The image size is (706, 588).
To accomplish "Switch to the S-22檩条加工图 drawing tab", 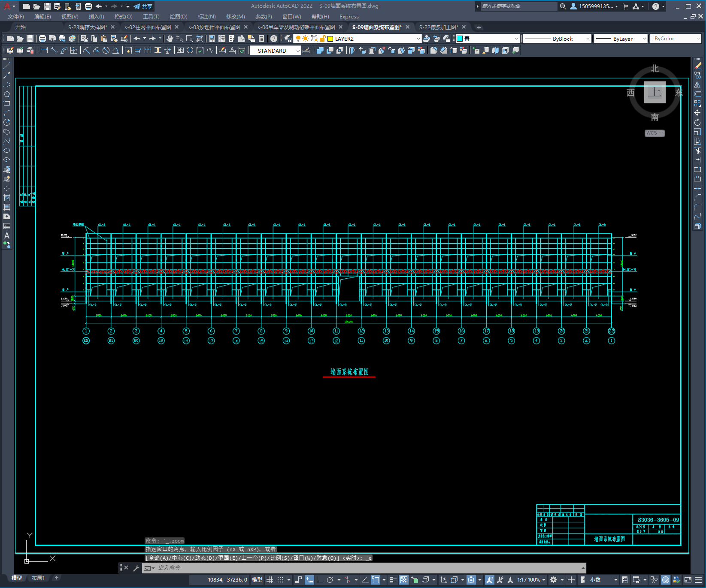I will coord(439,27).
